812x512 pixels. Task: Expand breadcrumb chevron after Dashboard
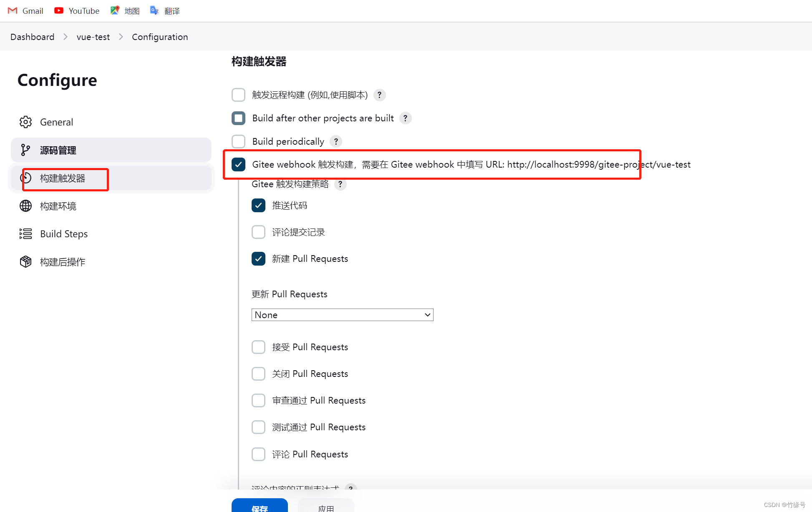tap(66, 37)
